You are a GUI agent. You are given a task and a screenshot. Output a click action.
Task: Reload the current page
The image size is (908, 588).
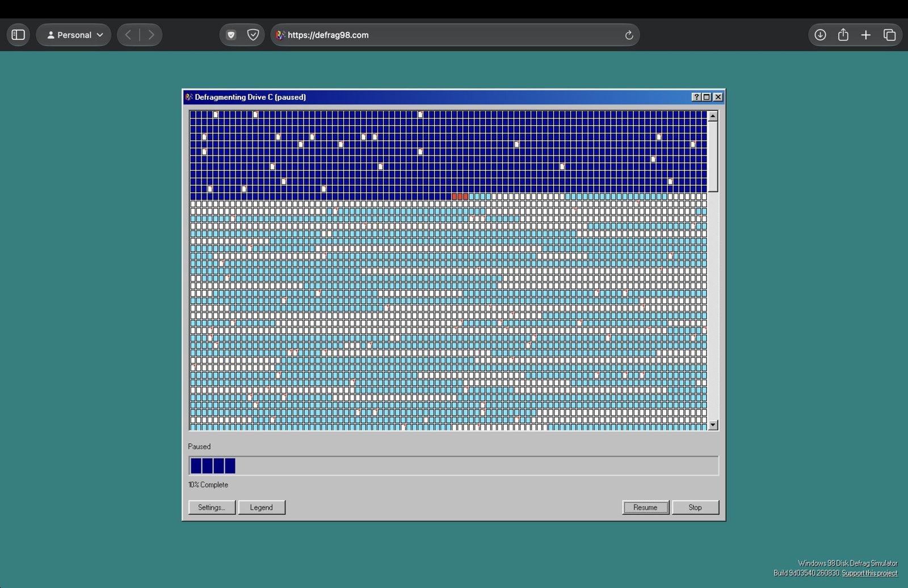click(629, 35)
